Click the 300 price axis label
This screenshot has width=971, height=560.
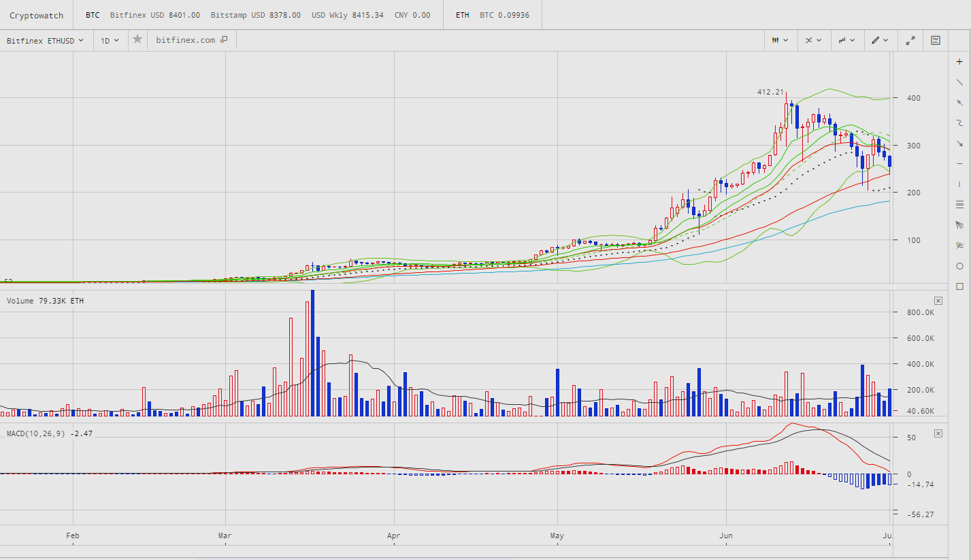913,146
